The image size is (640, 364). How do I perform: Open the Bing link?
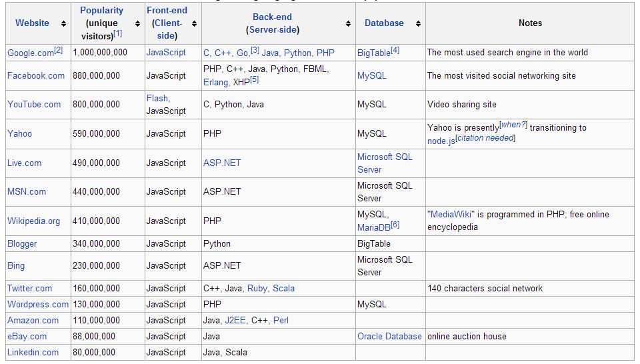(x=16, y=265)
